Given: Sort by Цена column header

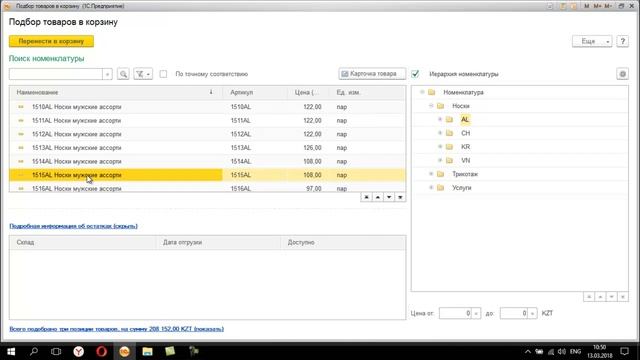Looking at the screenshot, I should coord(309,93).
